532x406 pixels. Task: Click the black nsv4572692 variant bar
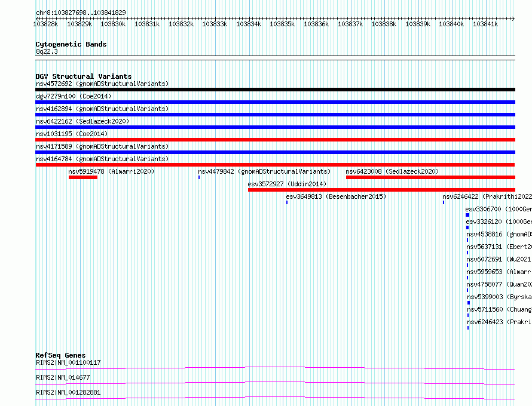point(275,90)
